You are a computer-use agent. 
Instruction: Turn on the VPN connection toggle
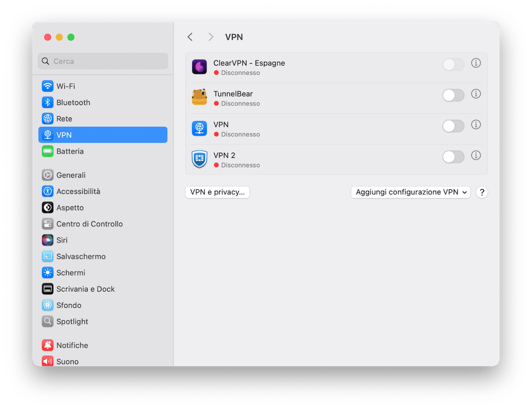coord(453,126)
